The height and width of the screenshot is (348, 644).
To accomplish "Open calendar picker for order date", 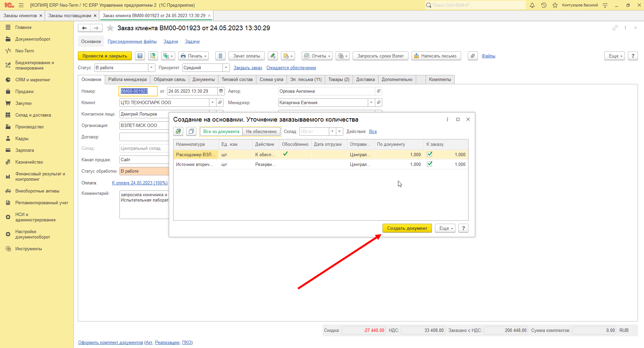I will [x=221, y=91].
